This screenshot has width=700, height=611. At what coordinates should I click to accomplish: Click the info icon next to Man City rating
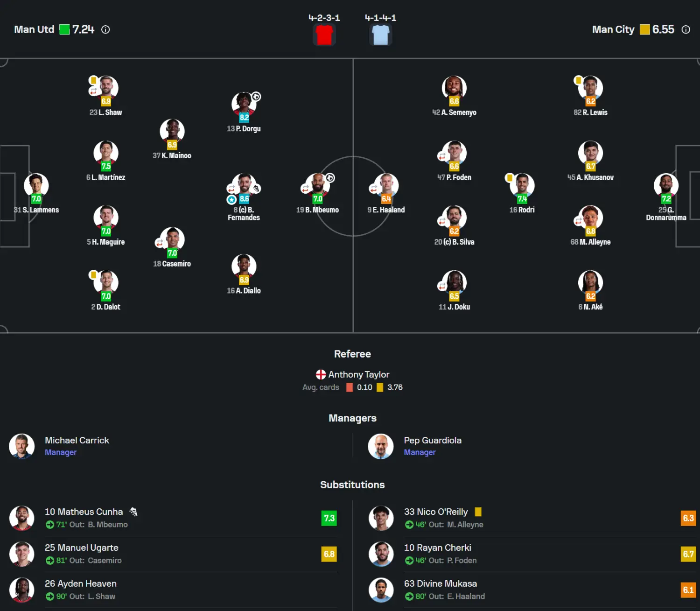(x=686, y=30)
